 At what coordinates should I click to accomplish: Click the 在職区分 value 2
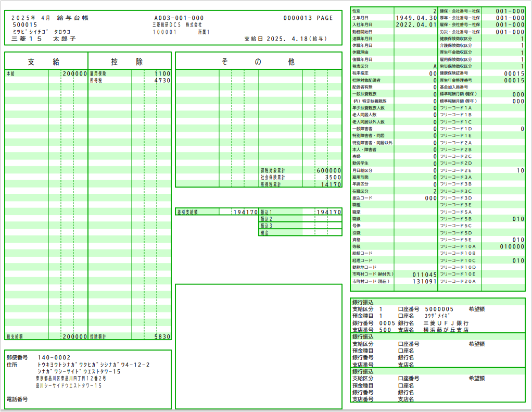coord(435,191)
